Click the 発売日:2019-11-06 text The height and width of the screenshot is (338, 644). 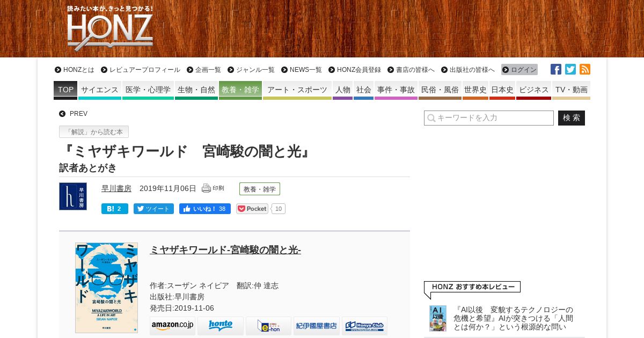point(182,308)
